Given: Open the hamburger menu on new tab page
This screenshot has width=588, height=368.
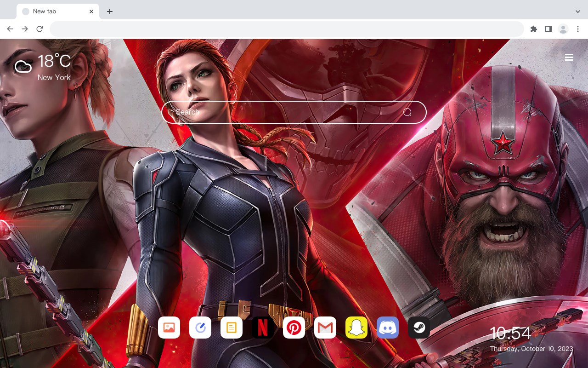Looking at the screenshot, I should [x=569, y=57].
